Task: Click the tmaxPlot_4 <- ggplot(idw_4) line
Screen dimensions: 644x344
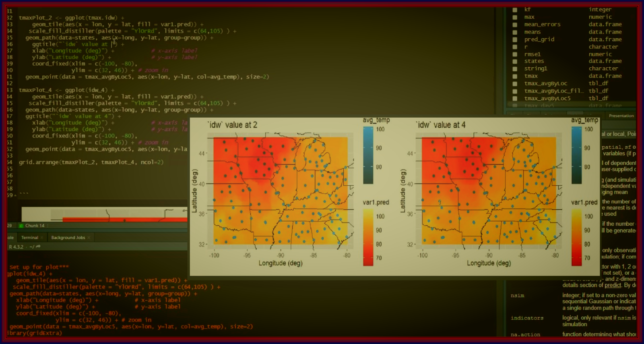Action: click(67, 90)
